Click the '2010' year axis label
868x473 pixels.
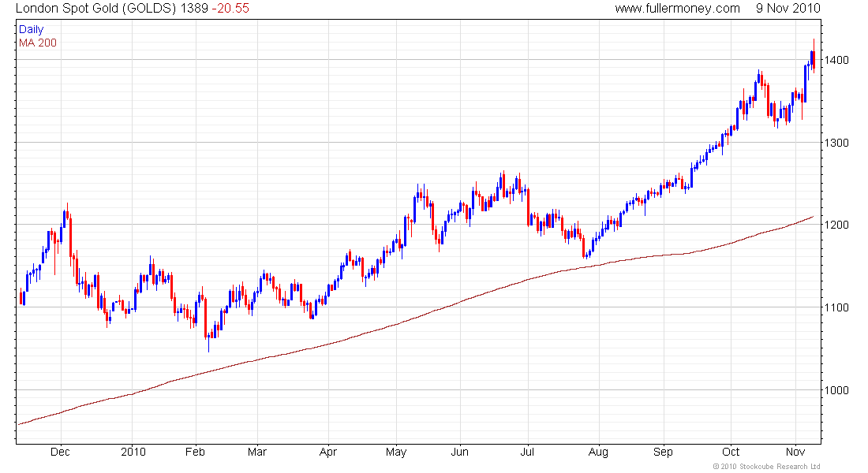[133, 452]
